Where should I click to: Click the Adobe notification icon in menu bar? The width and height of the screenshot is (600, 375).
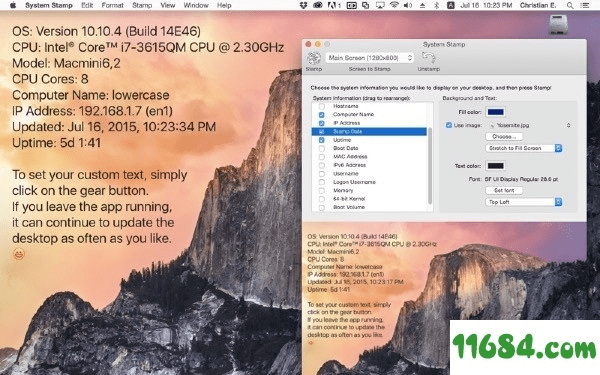click(334, 5)
